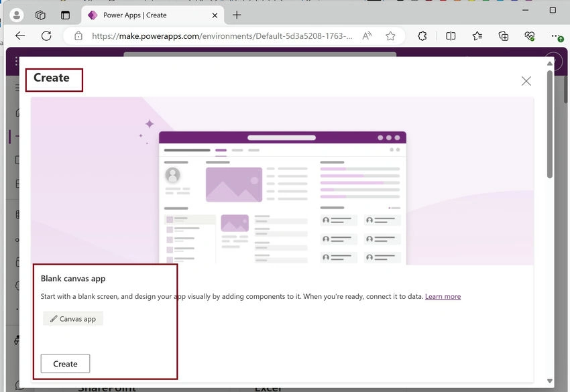Toggle the vertical tabs icon
The image size is (570, 392).
pyautogui.click(x=65, y=15)
